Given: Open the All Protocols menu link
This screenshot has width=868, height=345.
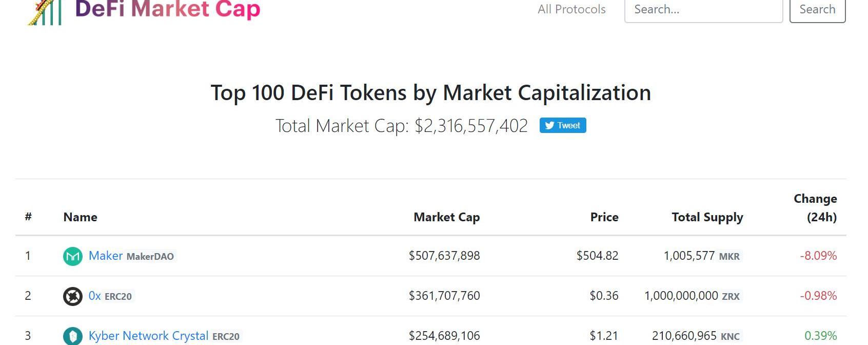Looking at the screenshot, I should [x=571, y=9].
